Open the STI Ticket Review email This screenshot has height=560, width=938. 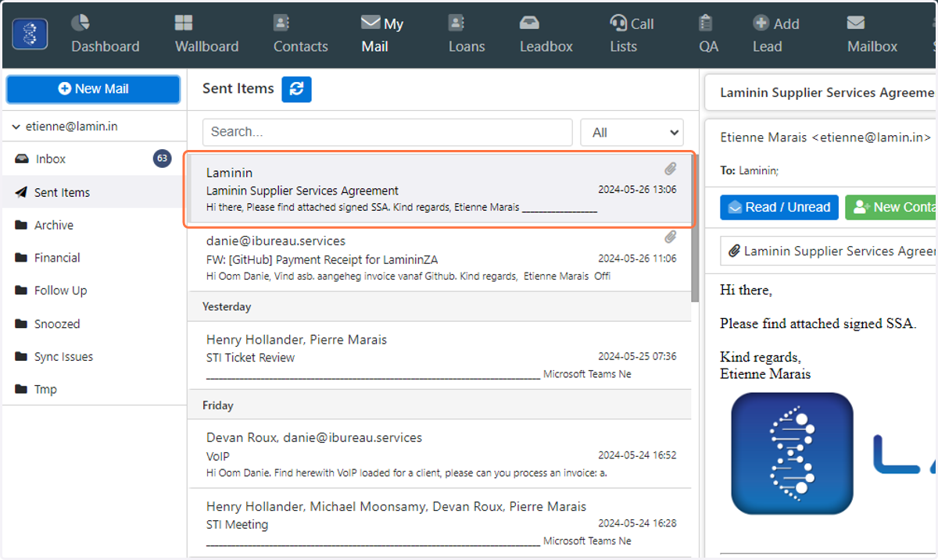click(x=439, y=356)
